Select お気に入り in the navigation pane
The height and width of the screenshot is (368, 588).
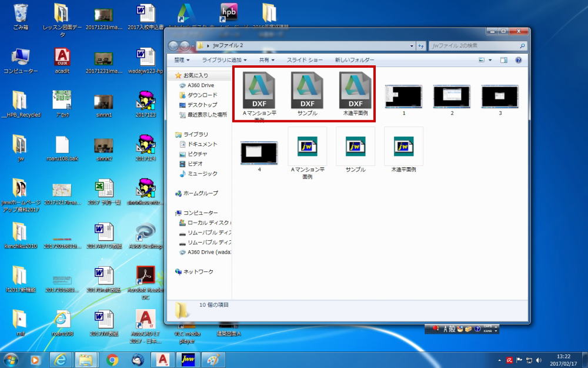[195, 75]
